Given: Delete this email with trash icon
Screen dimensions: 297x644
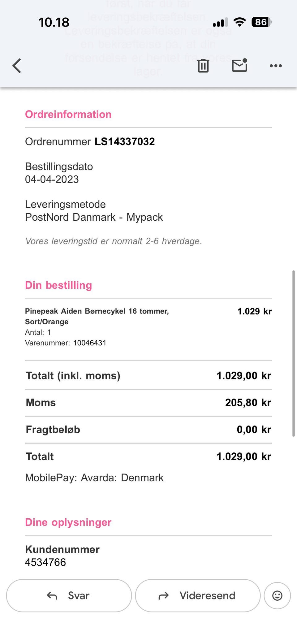Looking at the screenshot, I should pos(203,66).
